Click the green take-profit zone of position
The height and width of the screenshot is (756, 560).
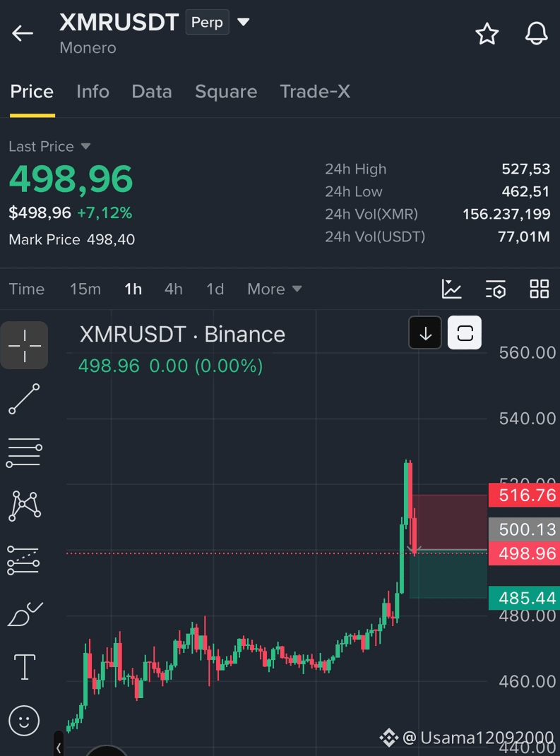click(448, 574)
